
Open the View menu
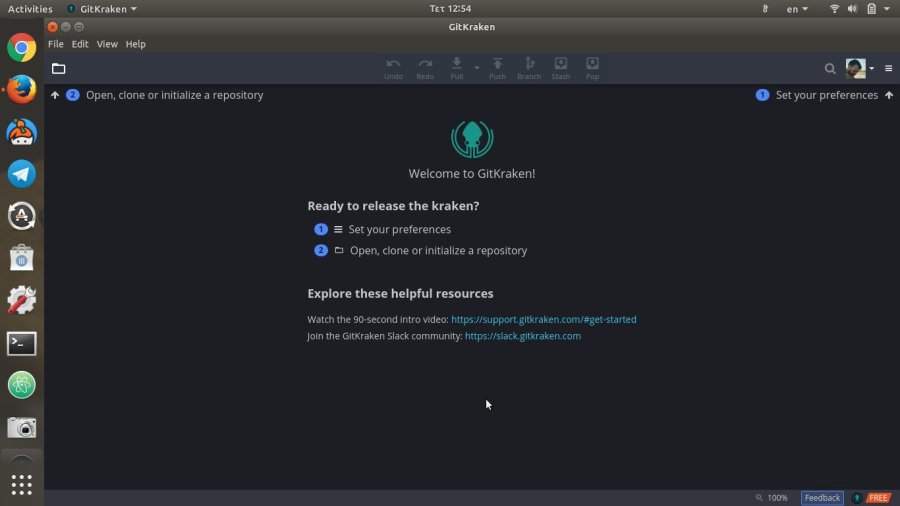pos(107,44)
